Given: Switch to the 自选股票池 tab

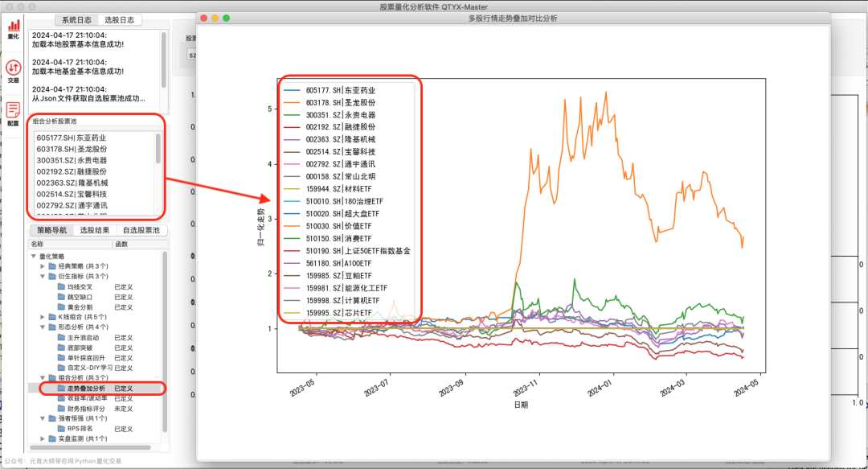Looking at the screenshot, I should click(141, 230).
